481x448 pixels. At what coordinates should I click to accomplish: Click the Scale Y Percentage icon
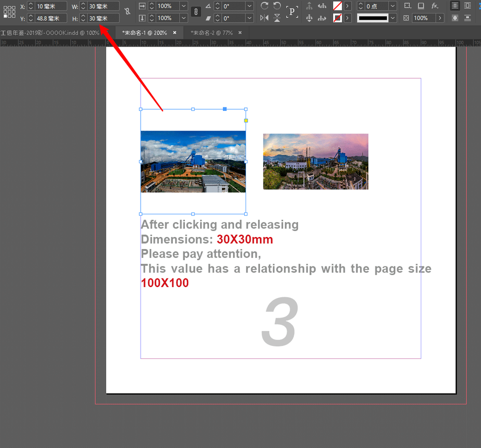(x=142, y=18)
